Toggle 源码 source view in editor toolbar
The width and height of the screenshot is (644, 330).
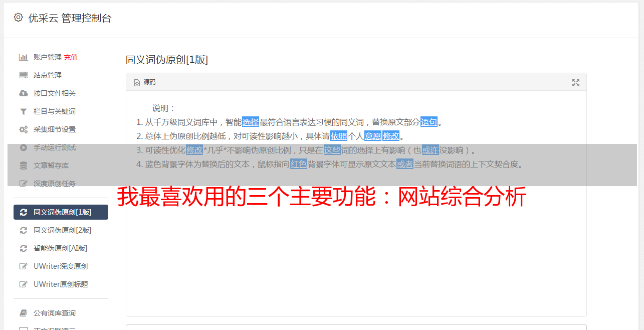pos(145,82)
